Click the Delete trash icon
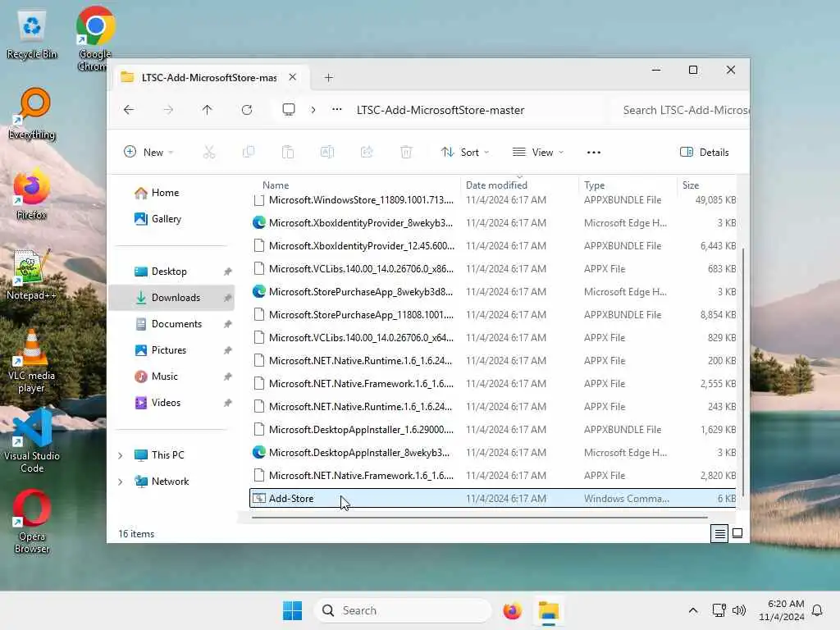 [x=406, y=152]
